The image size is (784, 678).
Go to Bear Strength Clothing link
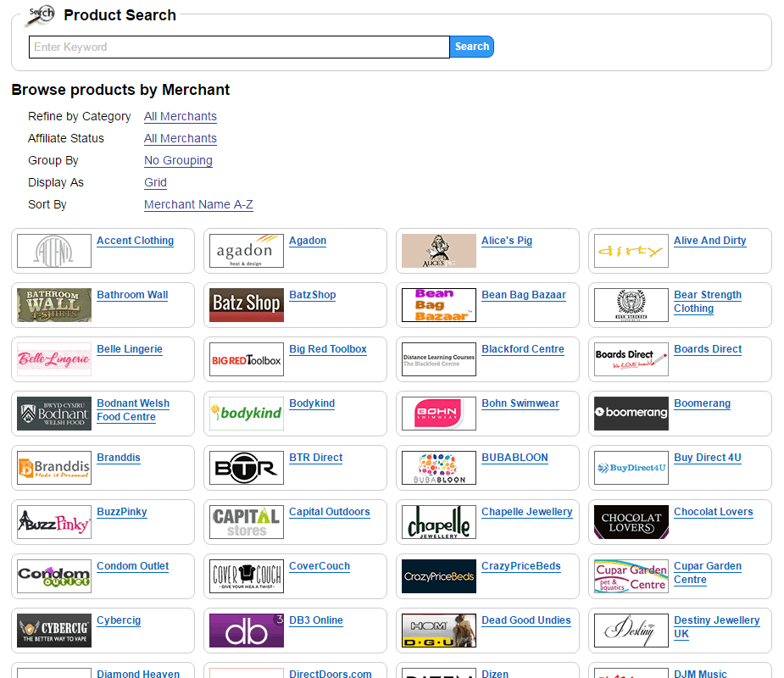coord(708,302)
